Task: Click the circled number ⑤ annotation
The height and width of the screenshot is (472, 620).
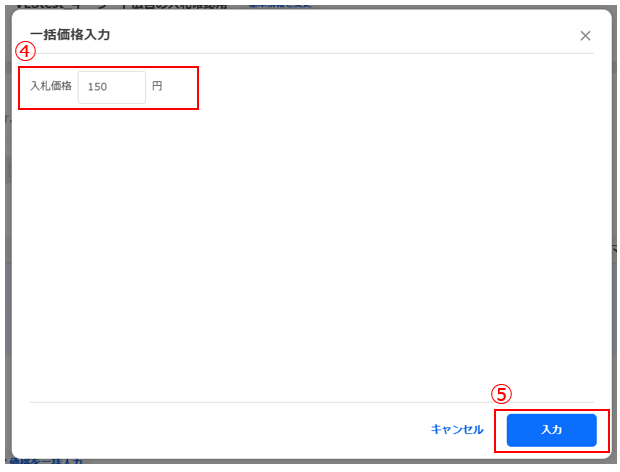Action: (501, 394)
